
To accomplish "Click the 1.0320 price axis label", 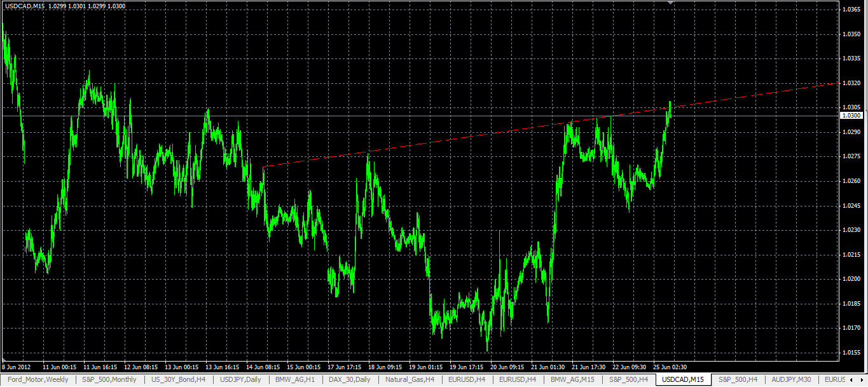I will tap(851, 83).
